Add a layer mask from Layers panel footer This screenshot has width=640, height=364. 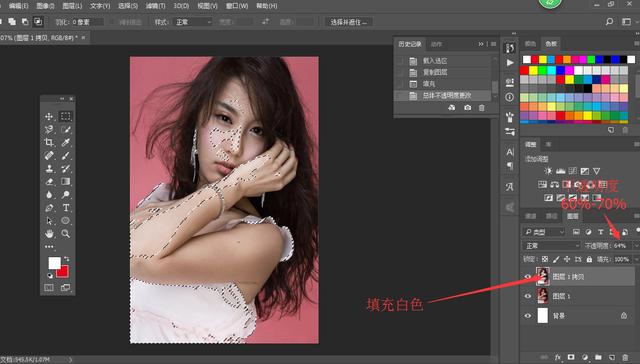[571, 357]
